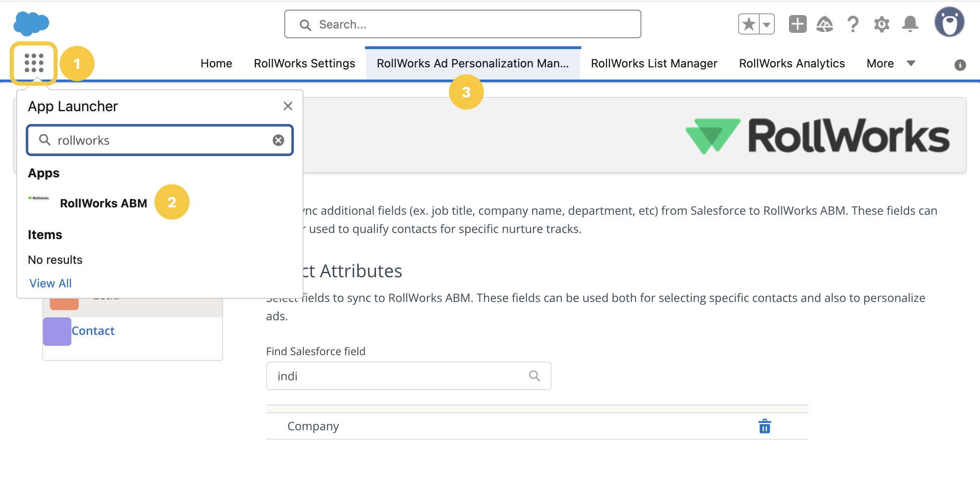Click View All in App Launcher

(x=50, y=283)
